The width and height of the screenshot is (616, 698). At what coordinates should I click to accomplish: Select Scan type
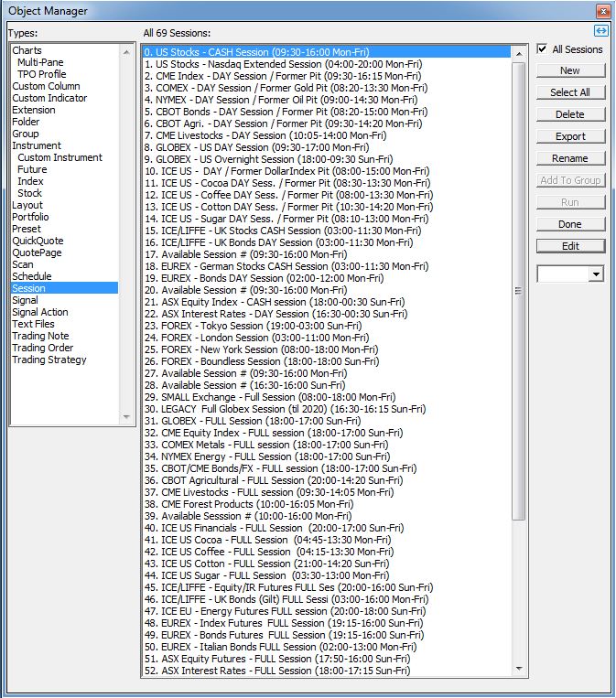coord(22,264)
